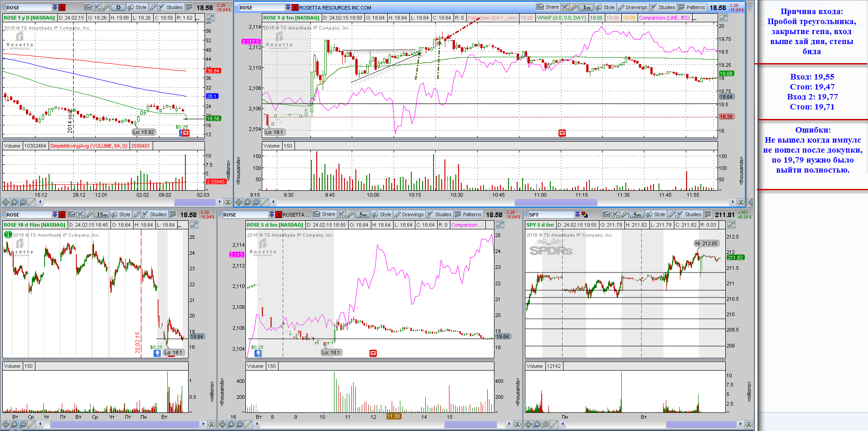This screenshot has height=431, width=868.
Task: Open quick time frames icon on daily chart
Action: (x=97, y=7)
